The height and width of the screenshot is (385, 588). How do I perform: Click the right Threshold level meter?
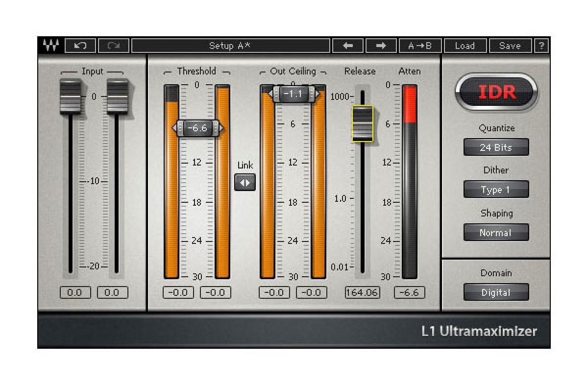click(222, 182)
